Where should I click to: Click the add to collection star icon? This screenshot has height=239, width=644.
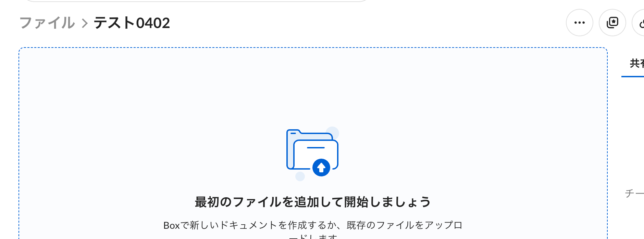point(612,23)
